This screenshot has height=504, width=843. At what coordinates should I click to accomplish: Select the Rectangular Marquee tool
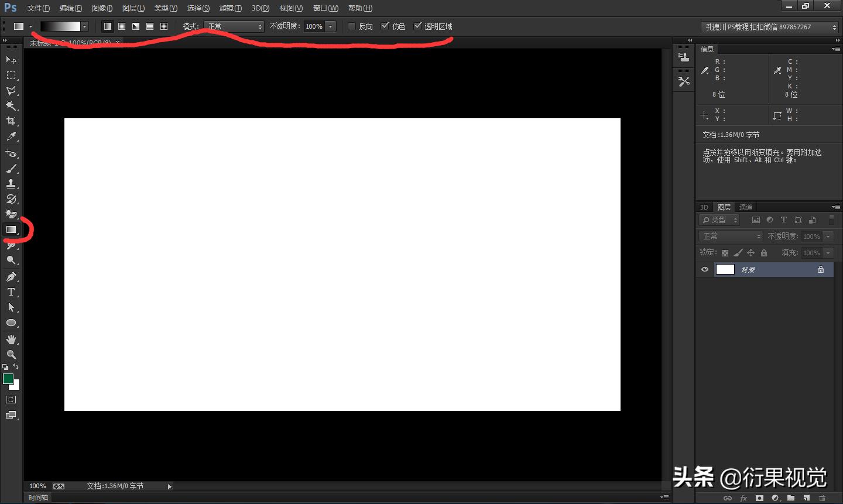point(11,75)
